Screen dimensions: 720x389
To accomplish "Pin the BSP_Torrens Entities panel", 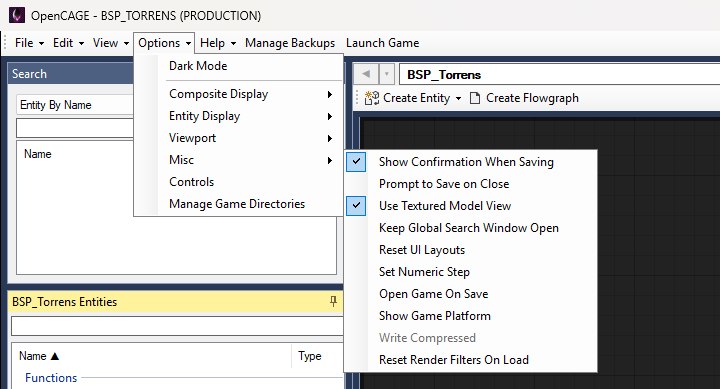I will click(333, 301).
